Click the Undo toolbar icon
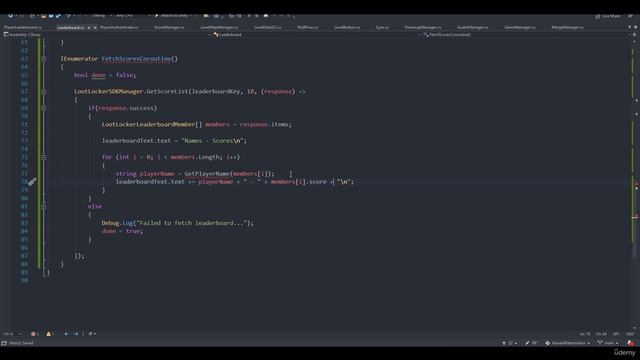 point(68,16)
